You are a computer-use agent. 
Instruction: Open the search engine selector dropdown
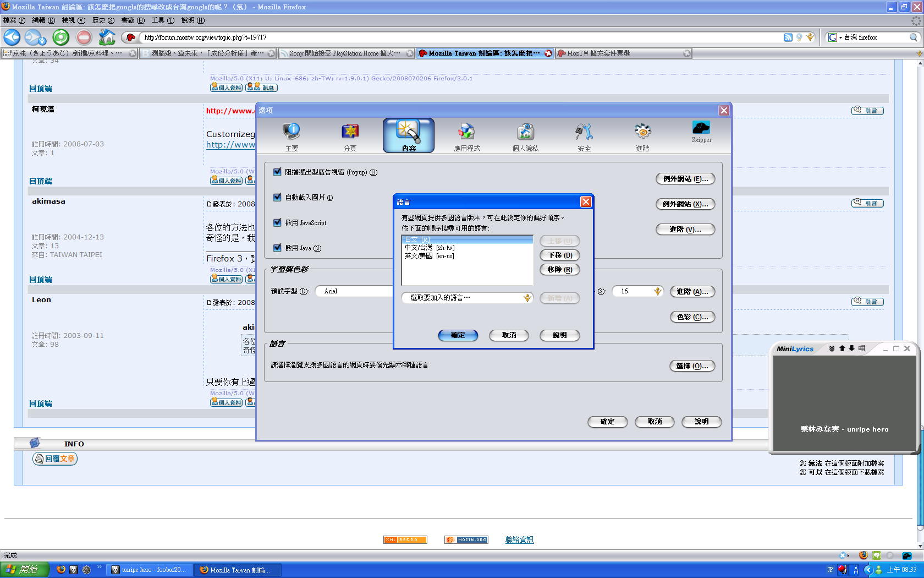pos(835,37)
